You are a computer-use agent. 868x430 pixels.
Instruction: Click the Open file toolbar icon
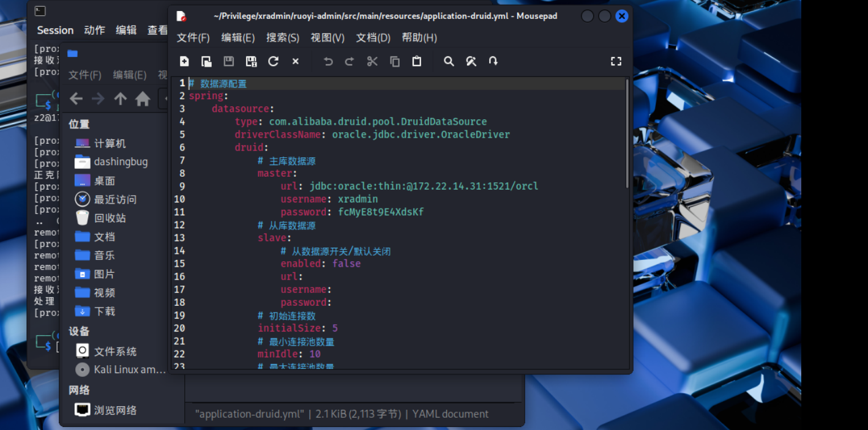tap(206, 61)
